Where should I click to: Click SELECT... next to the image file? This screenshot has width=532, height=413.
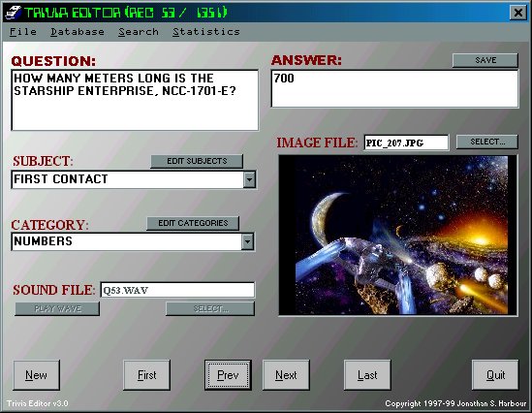[487, 142]
